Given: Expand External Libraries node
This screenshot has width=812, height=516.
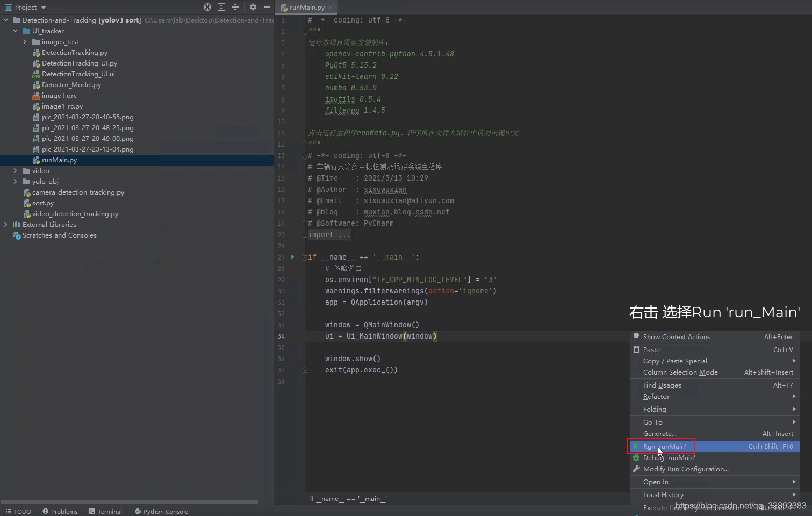Looking at the screenshot, I should [x=5, y=225].
